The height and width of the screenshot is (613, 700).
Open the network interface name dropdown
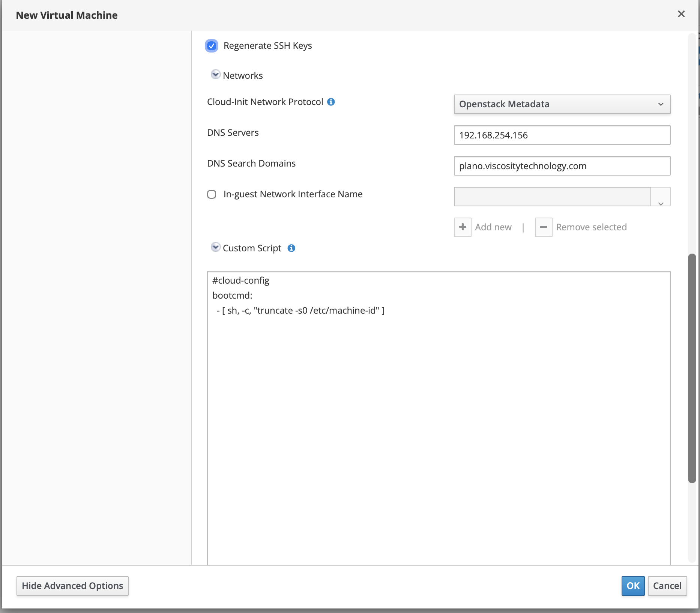[x=661, y=197]
